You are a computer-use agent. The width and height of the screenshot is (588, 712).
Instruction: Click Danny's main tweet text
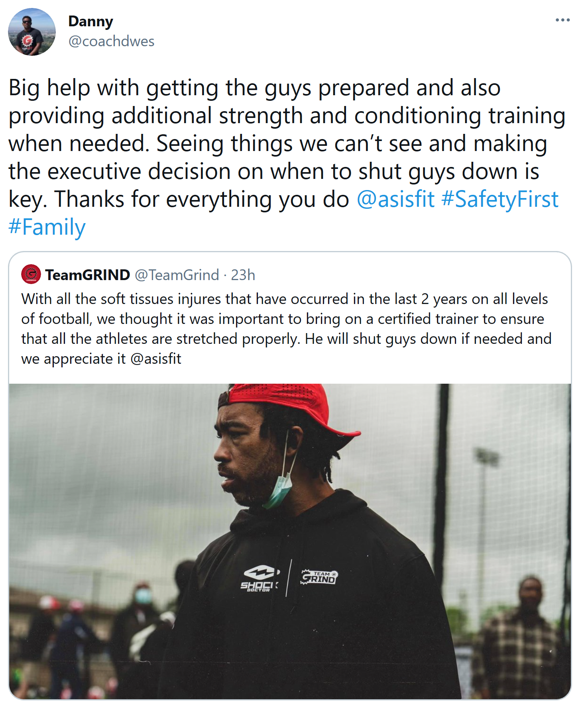[287, 157]
